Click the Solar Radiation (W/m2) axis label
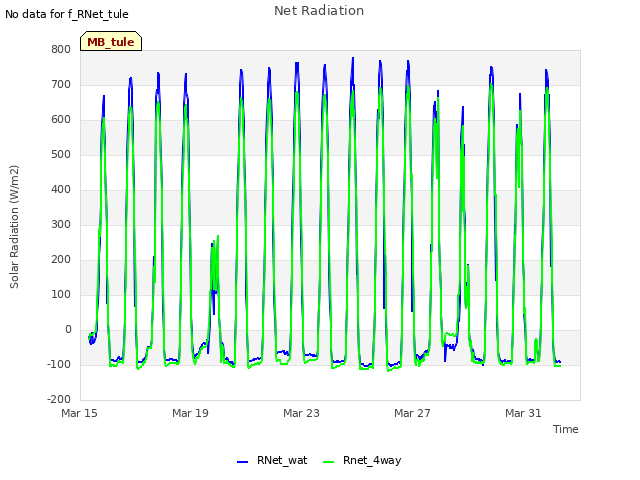The width and height of the screenshot is (640, 480). point(14,227)
